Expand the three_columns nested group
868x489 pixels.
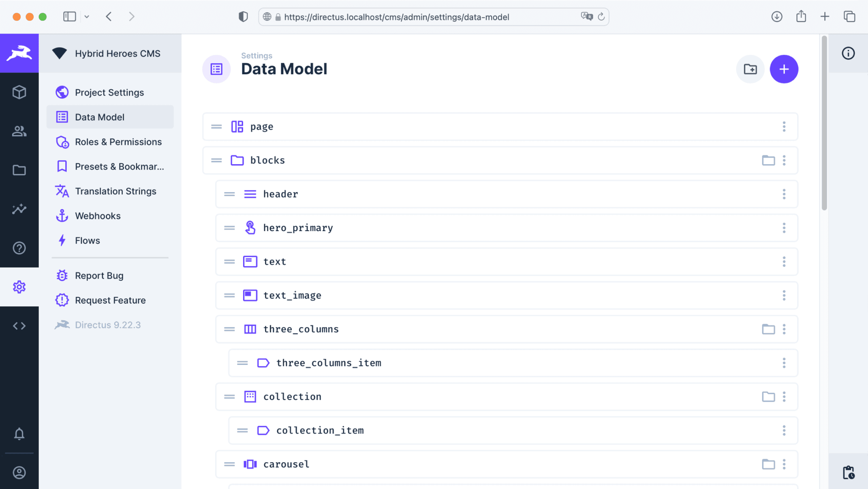pyautogui.click(x=768, y=329)
